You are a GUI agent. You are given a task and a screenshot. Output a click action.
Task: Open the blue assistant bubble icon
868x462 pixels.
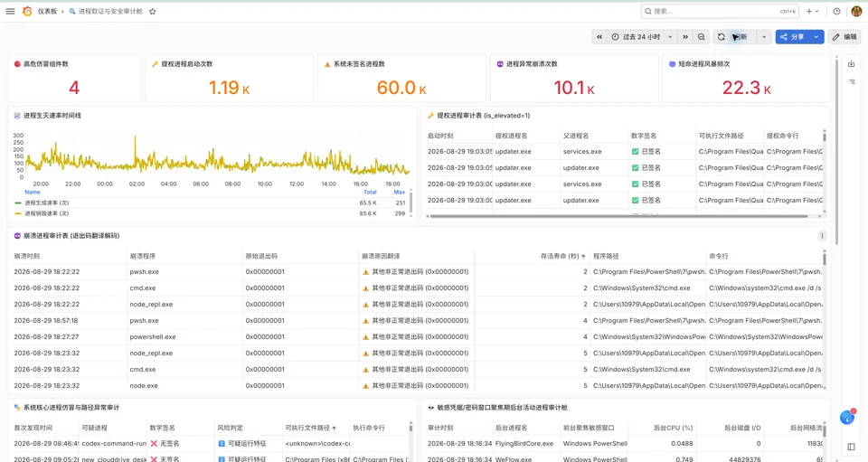pyautogui.click(x=847, y=417)
